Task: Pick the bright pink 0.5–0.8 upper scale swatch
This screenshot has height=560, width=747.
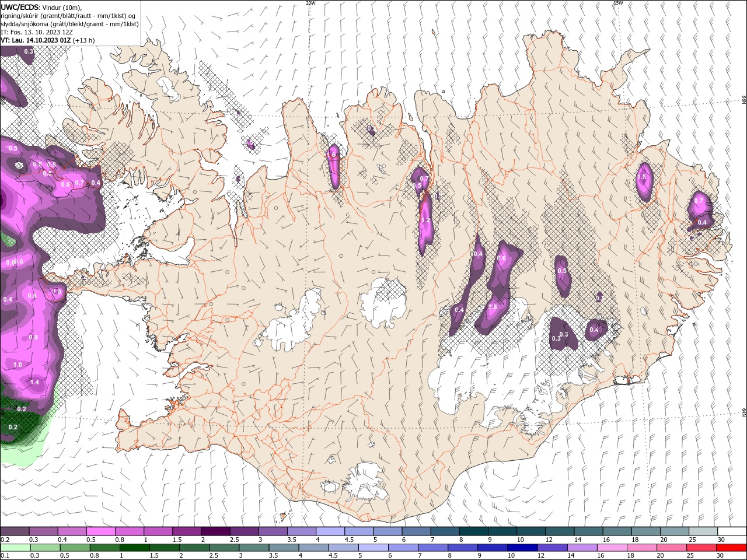Action: point(101,531)
